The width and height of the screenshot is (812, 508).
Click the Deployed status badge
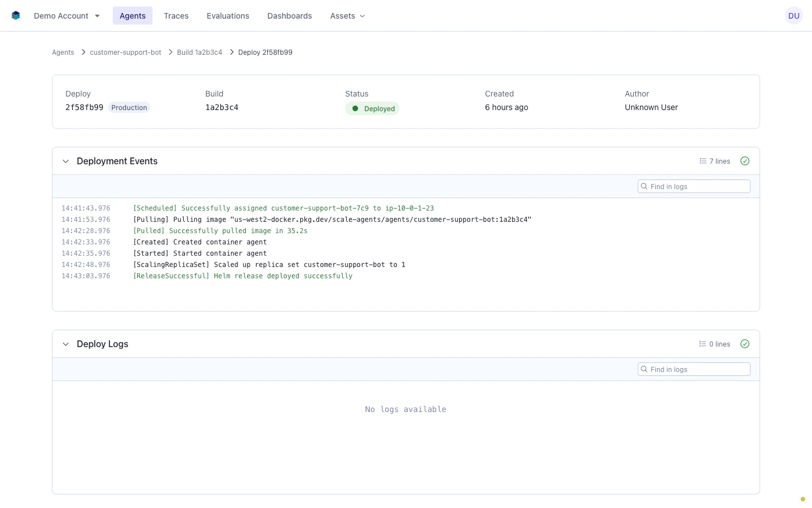372,108
